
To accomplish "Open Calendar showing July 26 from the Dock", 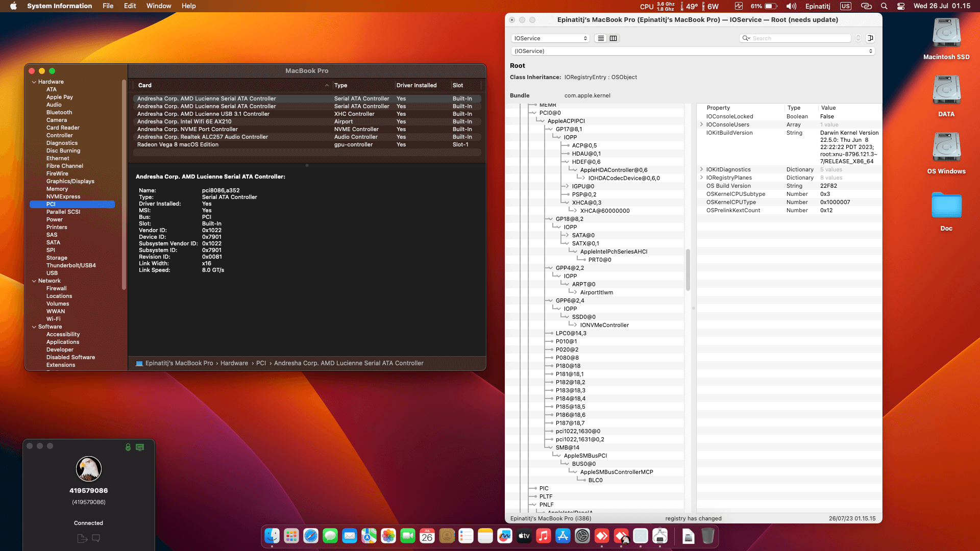I will 428,536.
